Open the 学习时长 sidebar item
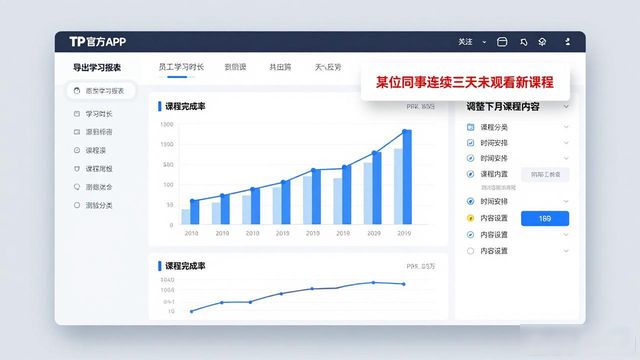Viewport: 640px width, 360px height. (x=98, y=113)
